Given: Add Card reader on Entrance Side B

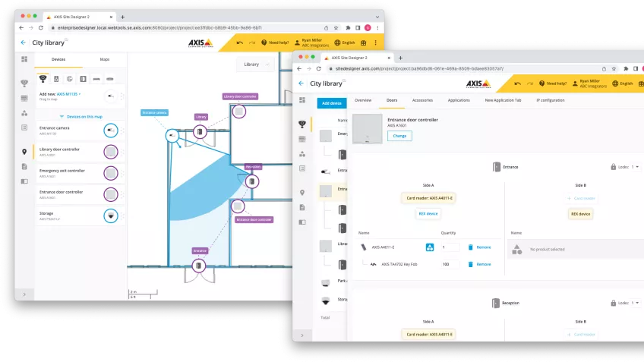Looking at the screenshot, I should 581,198.
